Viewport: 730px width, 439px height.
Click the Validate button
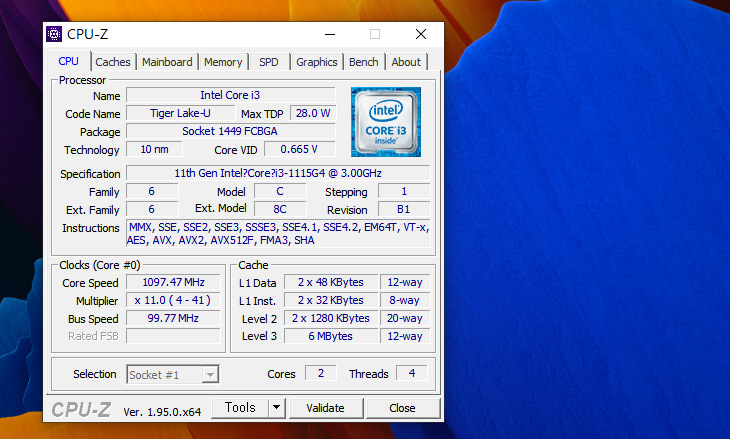pyautogui.click(x=325, y=408)
